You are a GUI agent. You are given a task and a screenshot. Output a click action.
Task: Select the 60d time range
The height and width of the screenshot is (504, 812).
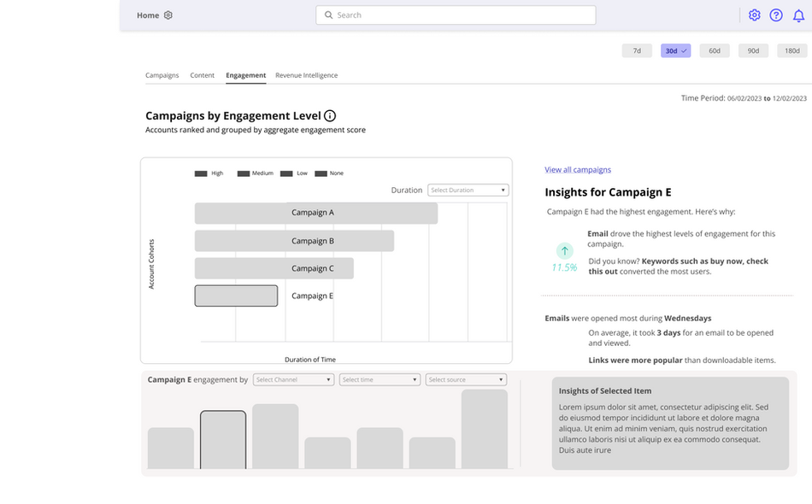pos(715,51)
